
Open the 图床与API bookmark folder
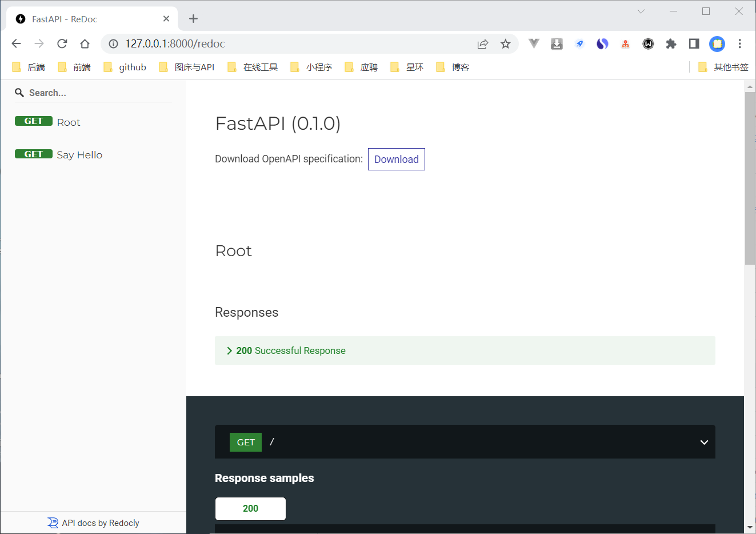pos(187,67)
